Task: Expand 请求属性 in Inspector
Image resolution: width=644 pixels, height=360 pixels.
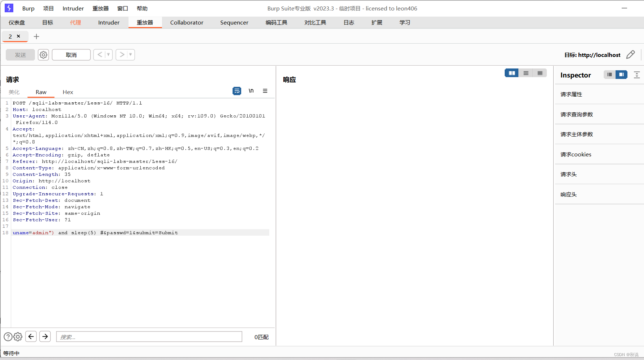Action: (x=599, y=94)
